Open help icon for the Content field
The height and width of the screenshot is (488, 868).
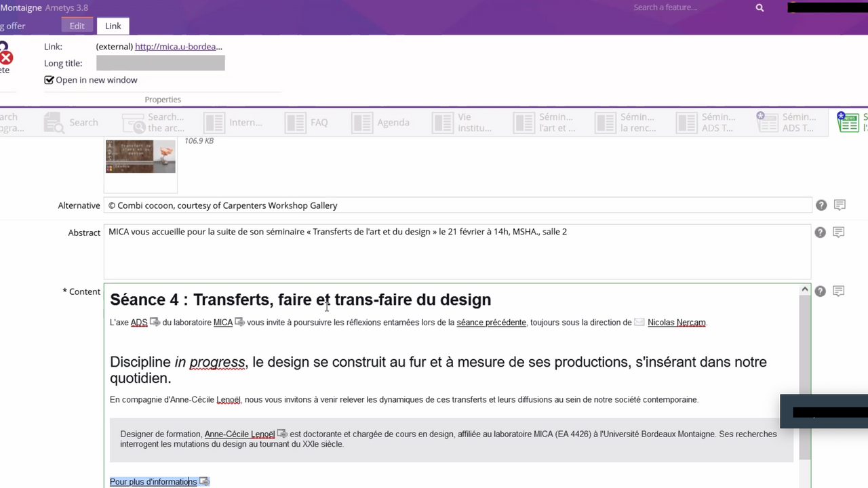[x=821, y=291]
